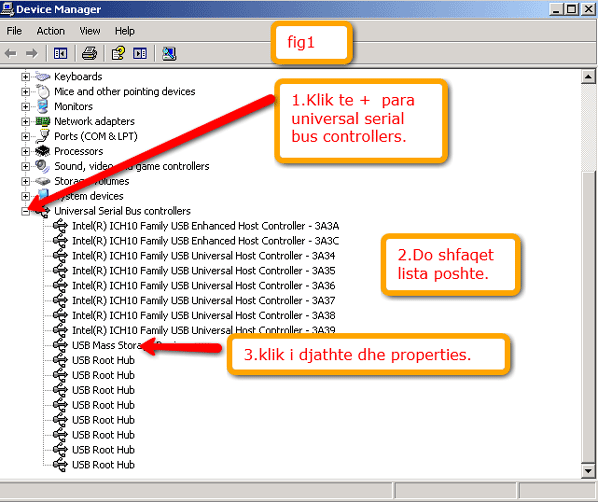
Task: Open the Action menu
Action: coord(50,31)
